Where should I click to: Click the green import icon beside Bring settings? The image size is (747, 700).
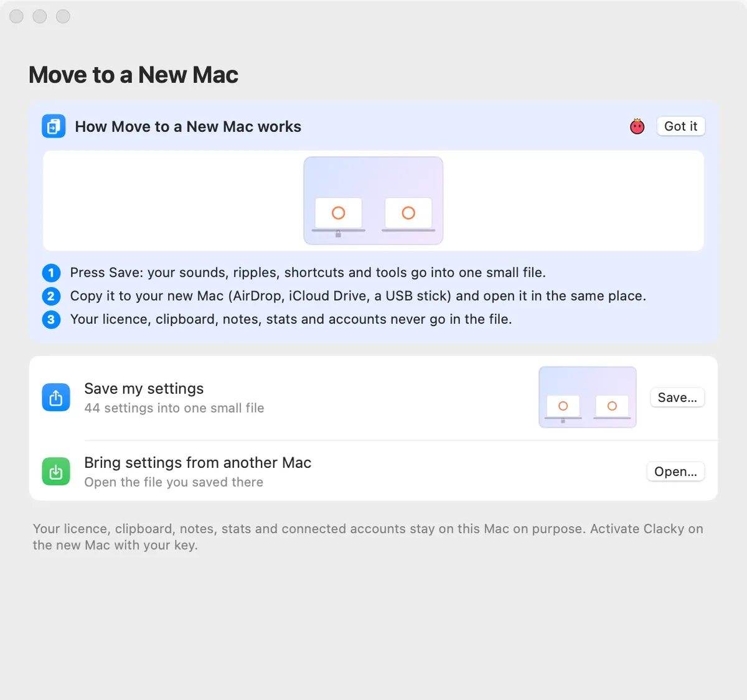56,472
